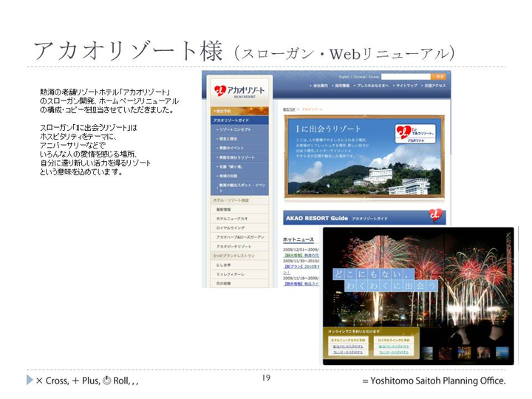Click the search input field

[406, 77]
